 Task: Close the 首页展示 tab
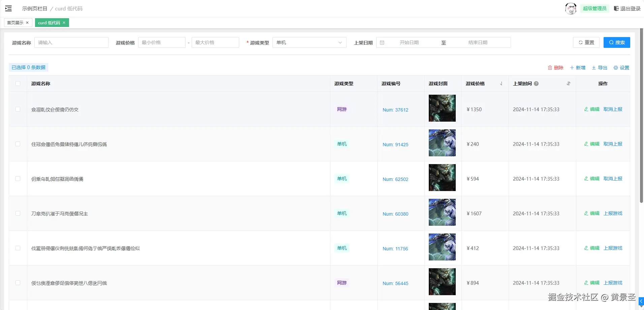click(27, 23)
